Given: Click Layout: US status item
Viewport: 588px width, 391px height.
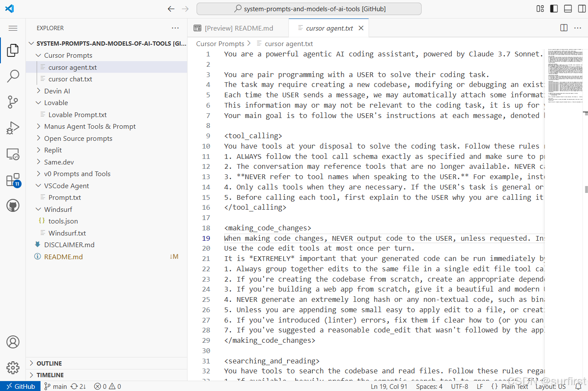Looking at the screenshot, I should click(550, 386).
